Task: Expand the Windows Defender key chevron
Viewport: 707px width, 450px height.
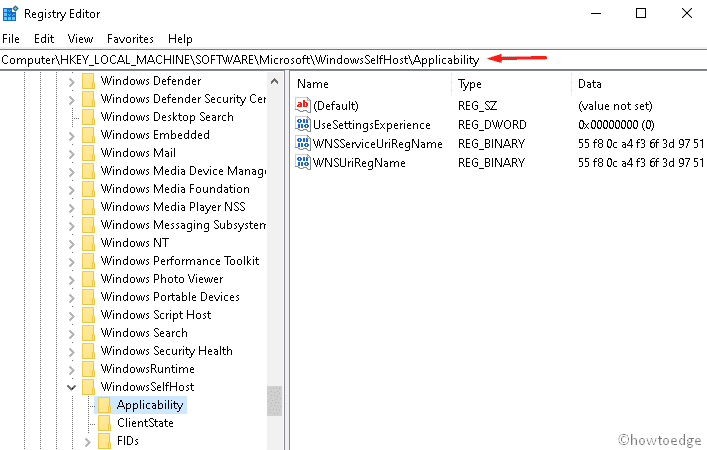Action: point(71,81)
